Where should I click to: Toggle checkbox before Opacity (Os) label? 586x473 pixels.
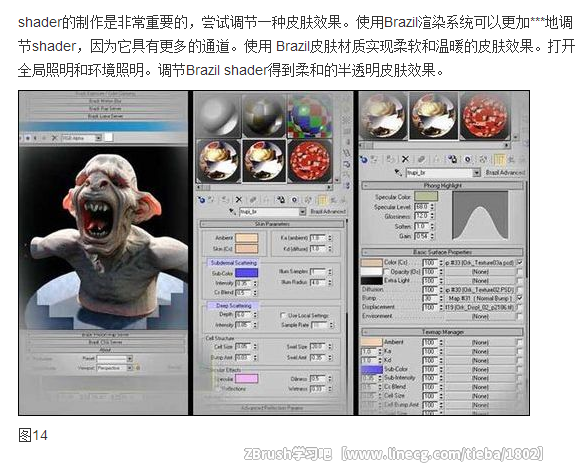(387, 272)
